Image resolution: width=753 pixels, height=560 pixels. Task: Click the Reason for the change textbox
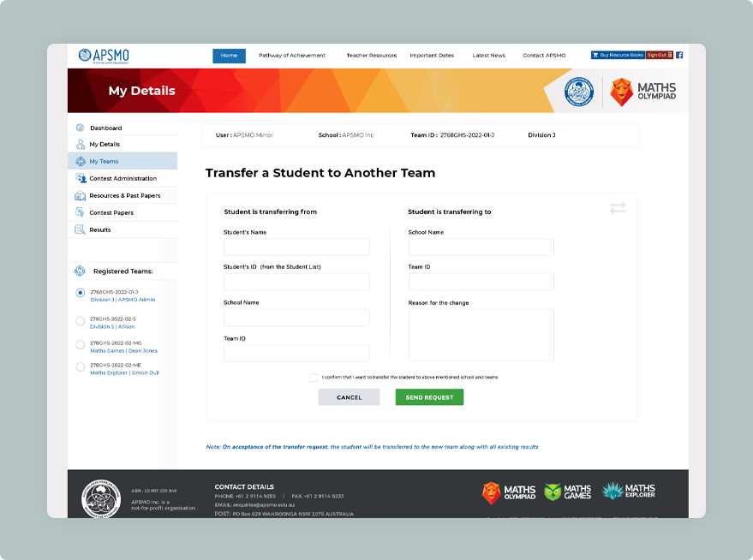coord(481,335)
